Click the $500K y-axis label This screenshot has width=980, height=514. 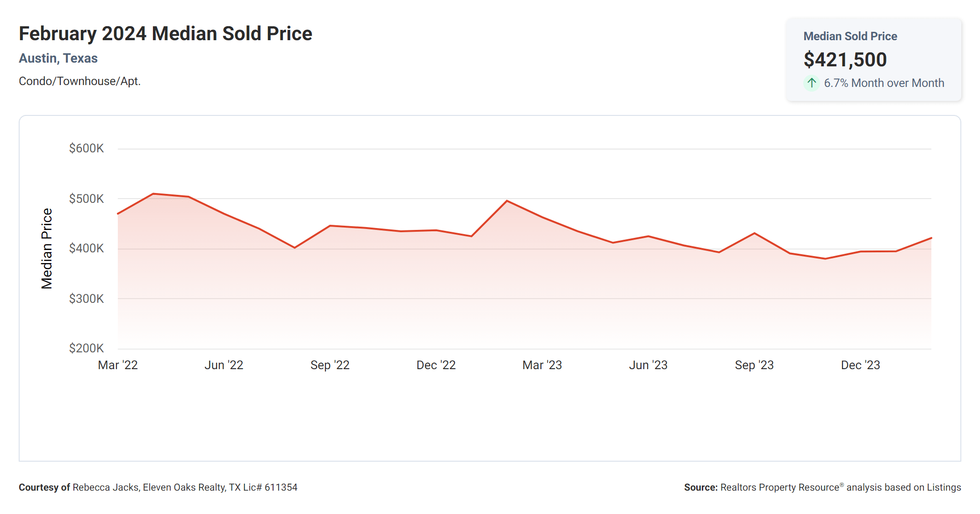pos(86,199)
